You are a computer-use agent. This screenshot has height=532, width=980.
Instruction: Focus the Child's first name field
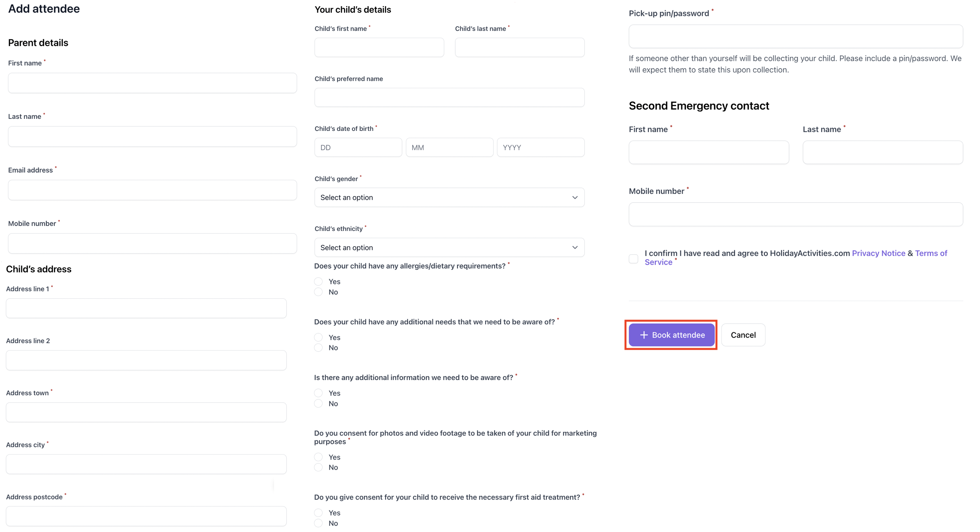coord(379,48)
